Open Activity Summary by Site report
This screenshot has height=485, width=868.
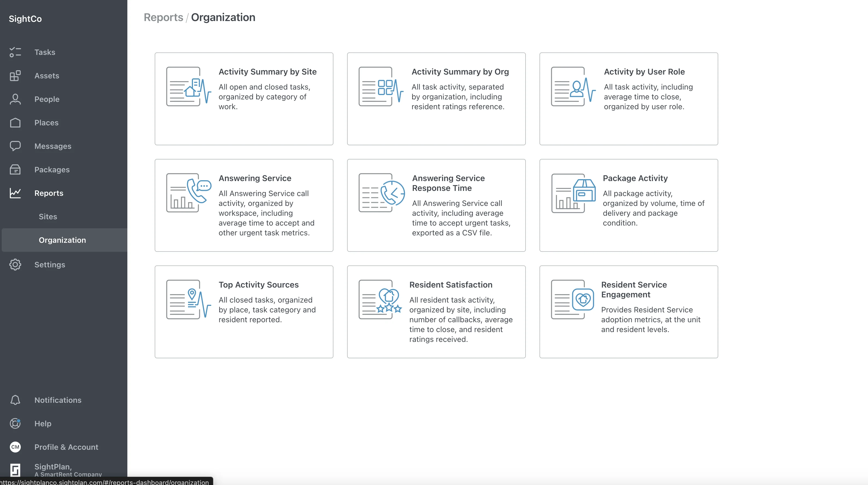point(268,72)
